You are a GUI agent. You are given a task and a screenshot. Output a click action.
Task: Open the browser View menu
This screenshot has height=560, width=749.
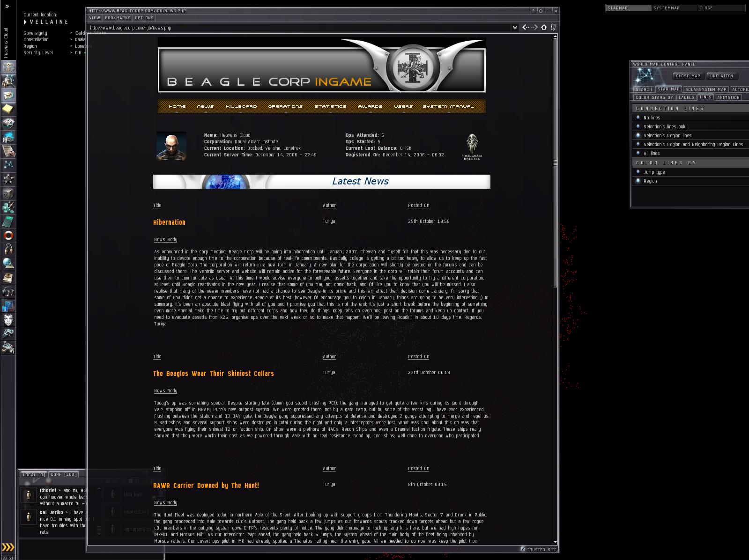point(95,18)
